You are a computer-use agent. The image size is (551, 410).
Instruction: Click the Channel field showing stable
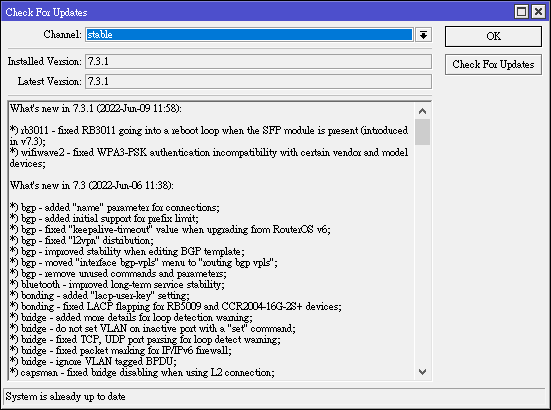click(x=249, y=35)
